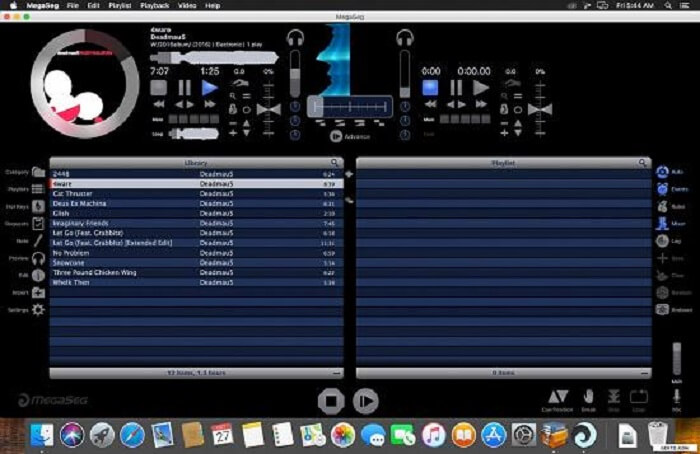Add selected track to playlist arrow

[349, 174]
